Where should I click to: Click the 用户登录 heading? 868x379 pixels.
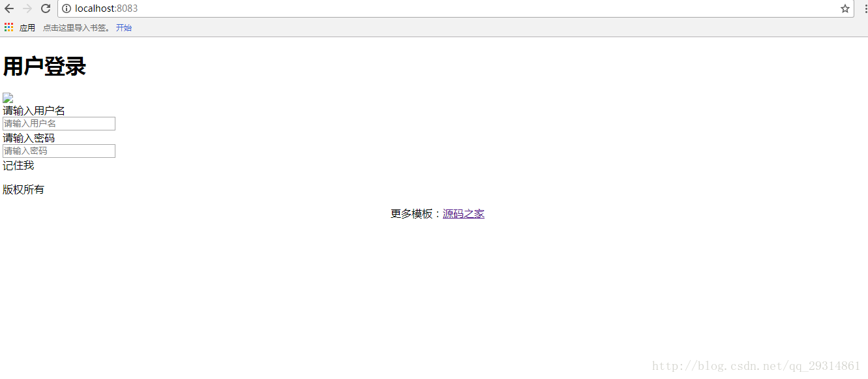[44, 67]
